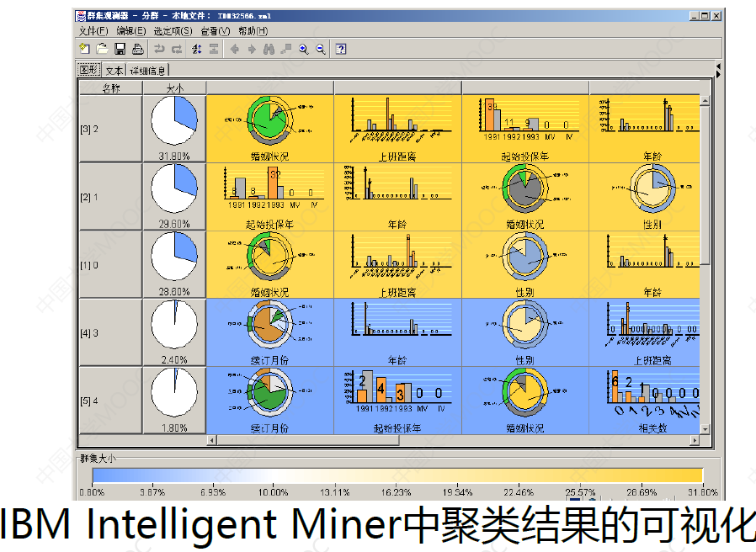Open the 帮助(H) menu
Screen dimensions: 756x552
point(253,31)
